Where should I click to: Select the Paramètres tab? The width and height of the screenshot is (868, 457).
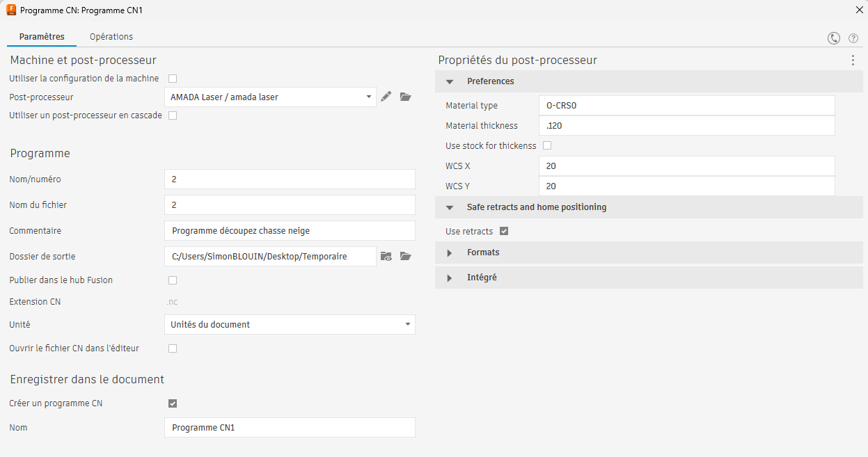click(42, 37)
